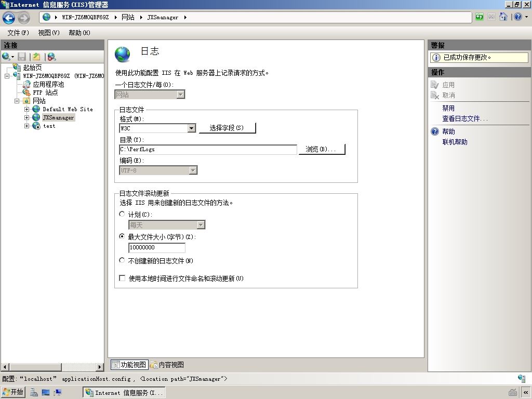The image size is (532, 399).
Task: Click the 目录 C:\PerfLogs directory field
Action: point(208,149)
